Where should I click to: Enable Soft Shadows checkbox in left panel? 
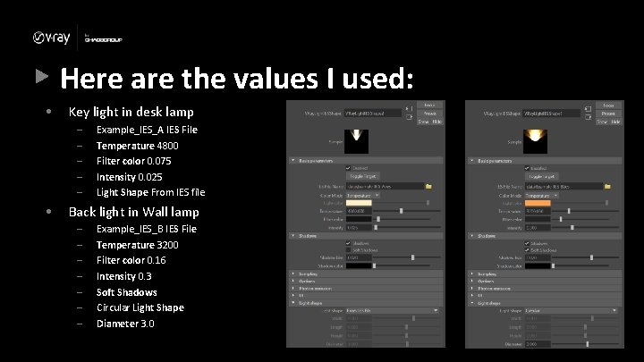[348, 250]
